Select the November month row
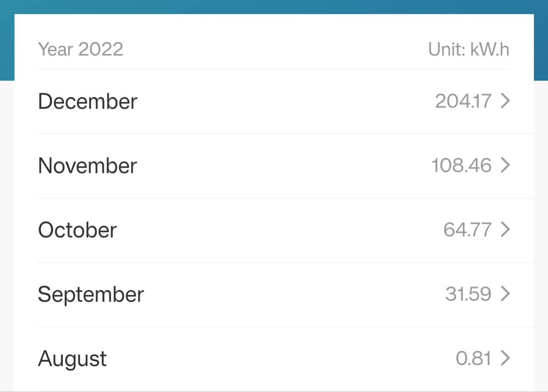Screen dimensions: 548x392 coord(274,166)
